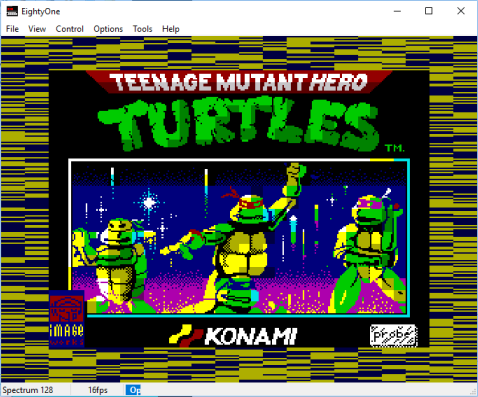Screen dimensions: 478x397
Task: Open the Control menu
Action: 69,29
